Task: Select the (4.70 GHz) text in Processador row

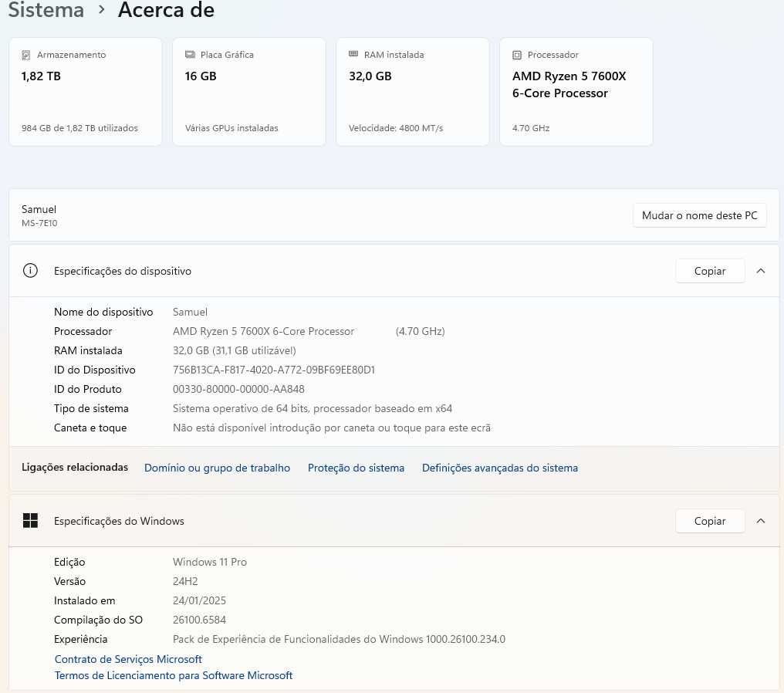Action: click(x=420, y=331)
